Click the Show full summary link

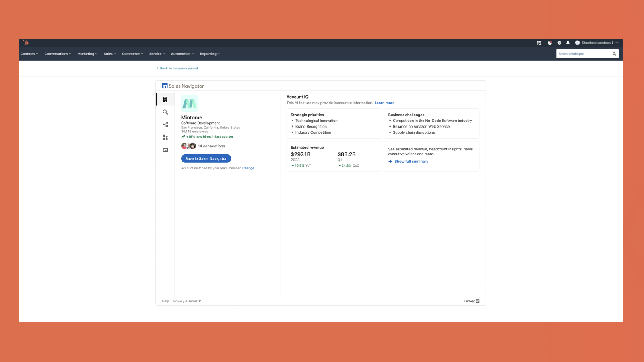pyautogui.click(x=411, y=162)
